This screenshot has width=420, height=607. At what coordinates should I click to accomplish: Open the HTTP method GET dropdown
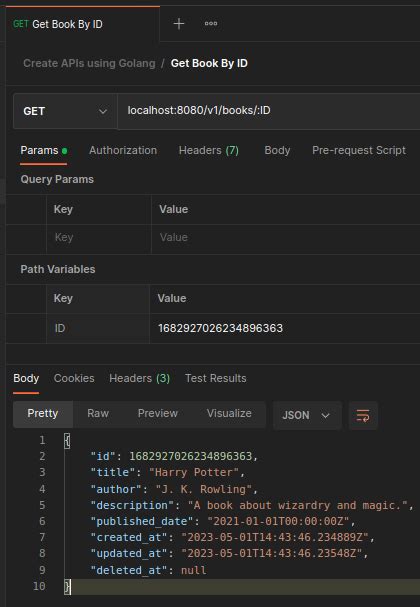point(65,111)
